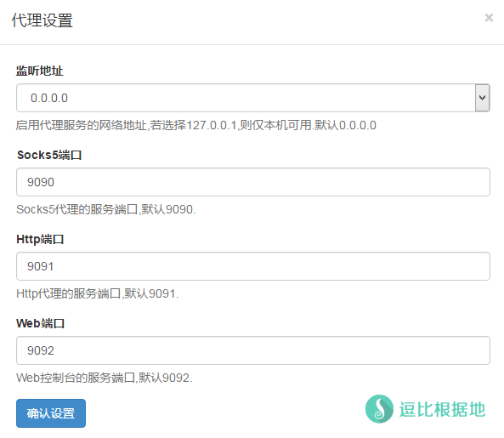Focus the Http端口 field showing 9091
The width and height of the screenshot is (504, 438).
253,266
